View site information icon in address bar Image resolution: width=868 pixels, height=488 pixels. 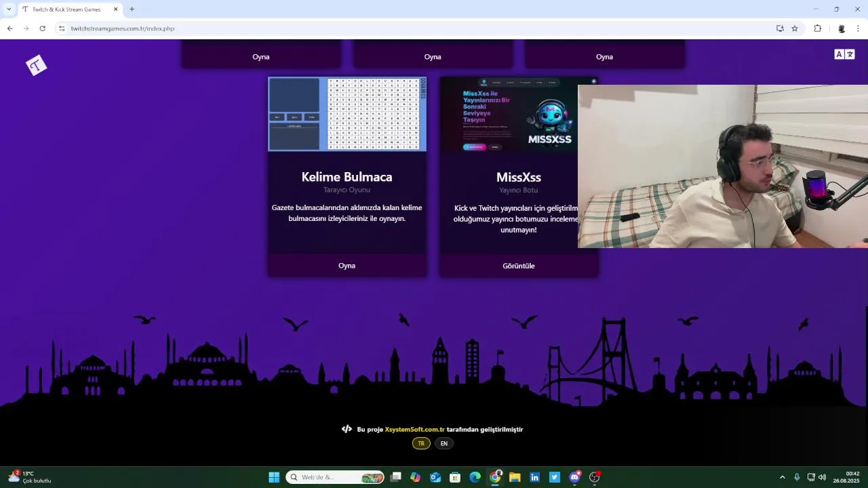pos(62,28)
